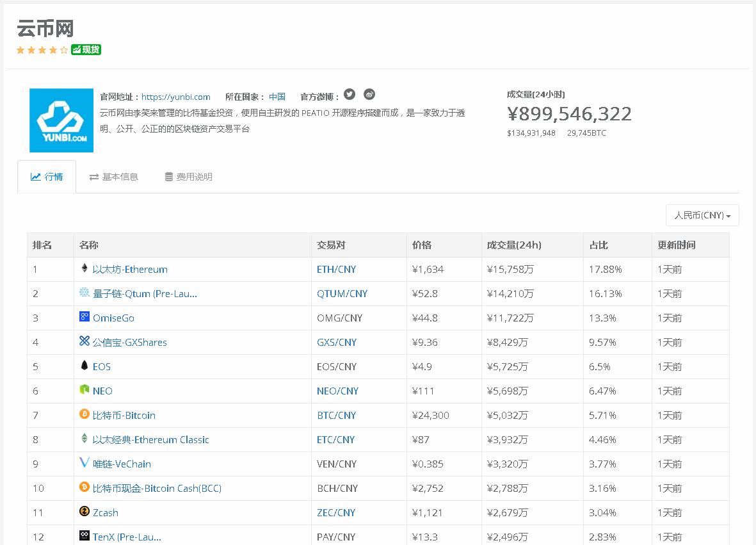Click the OmiseGo logo icon
Image resolution: width=756 pixels, height=545 pixels.
tap(84, 318)
